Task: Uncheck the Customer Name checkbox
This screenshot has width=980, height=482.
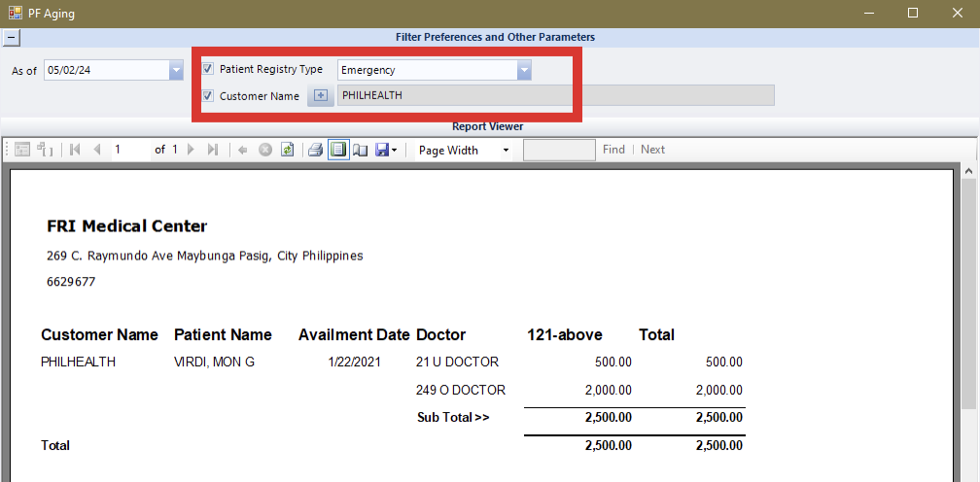Action: click(x=208, y=95)
